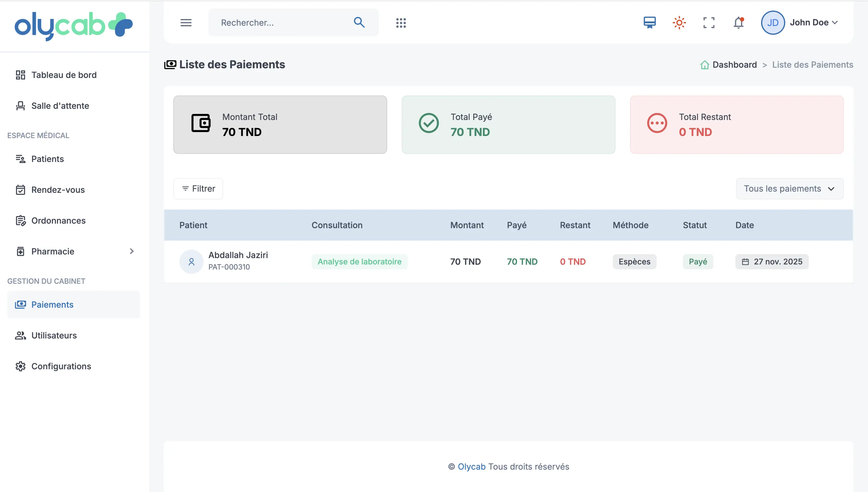Screen dimensions: 868x492
Task: Click the JD user avatar
Action: (x=773, y=23)
